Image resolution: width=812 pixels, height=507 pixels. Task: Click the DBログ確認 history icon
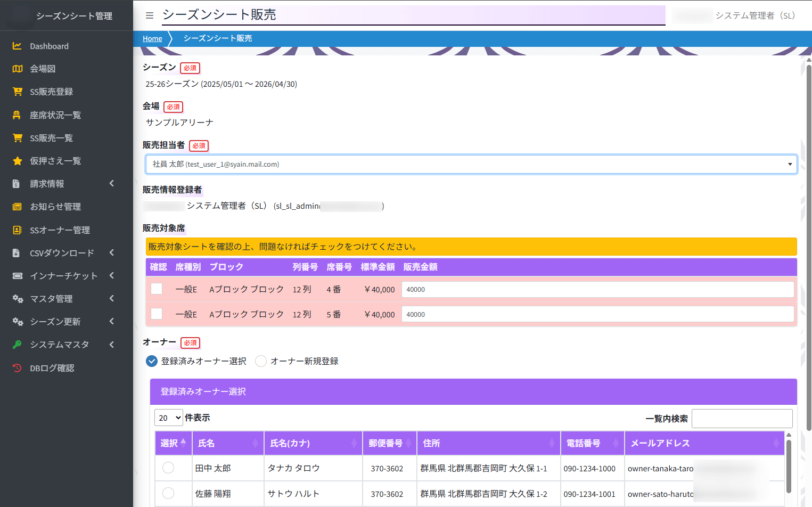[17, 368]
